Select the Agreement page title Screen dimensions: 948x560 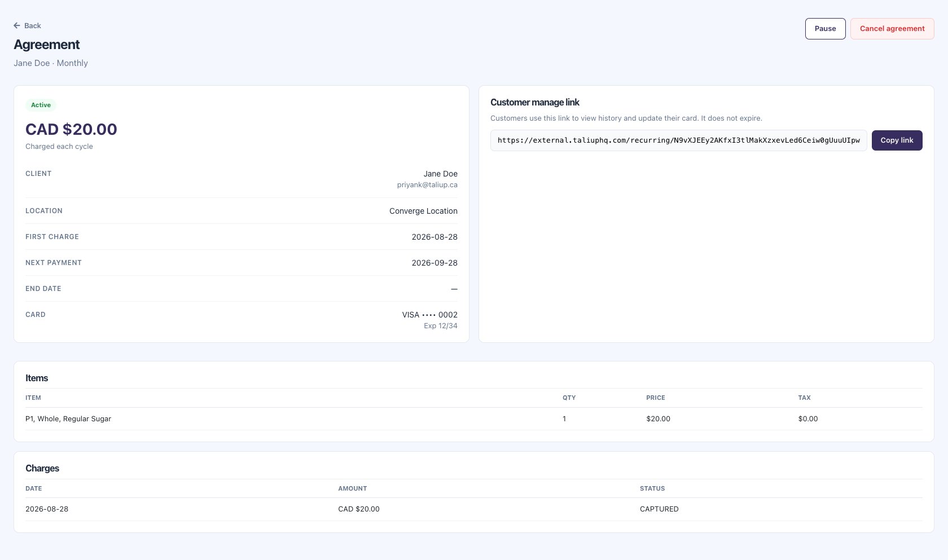pyautogui.click(x=47, y=45)
